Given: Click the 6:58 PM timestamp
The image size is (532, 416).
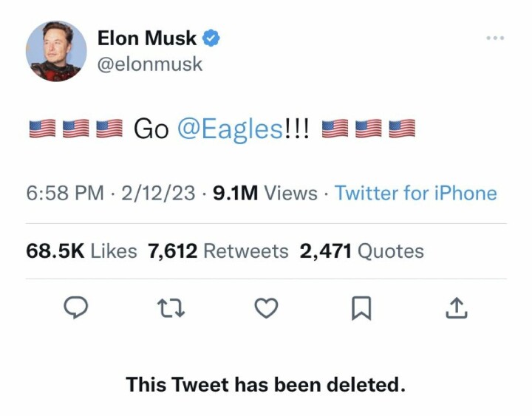Looking at the screenshot, I should (65, 194).
